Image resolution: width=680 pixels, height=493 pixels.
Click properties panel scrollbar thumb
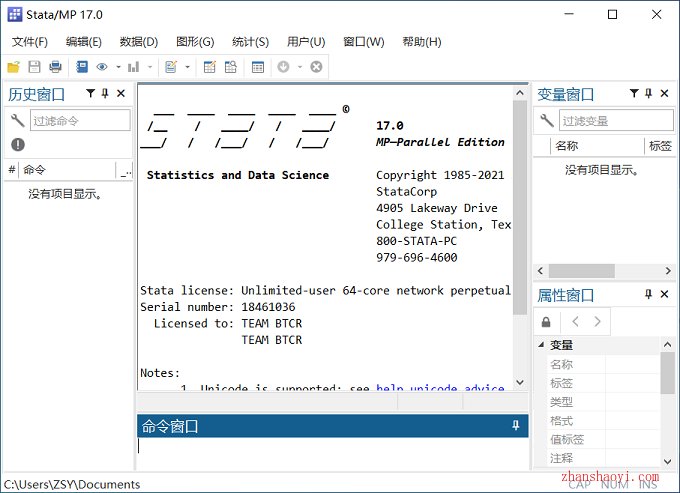click(667, 373)
